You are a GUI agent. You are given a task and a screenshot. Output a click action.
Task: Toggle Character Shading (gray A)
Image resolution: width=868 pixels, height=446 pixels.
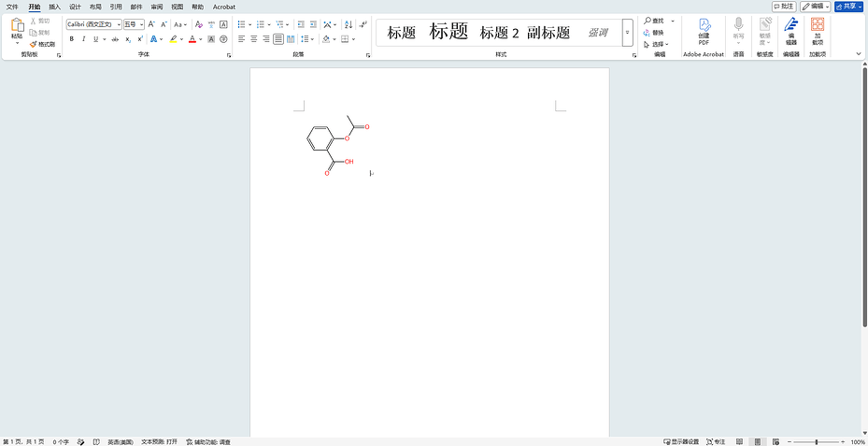tap(211, 39)
